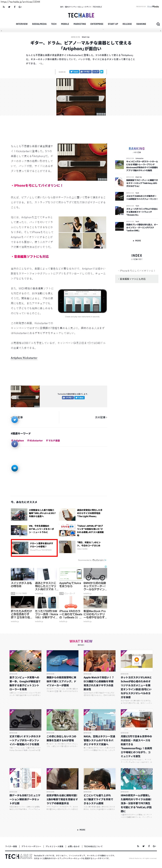Open the SOCIALMEDIA menu item
This screenshot has height=868, width=162.
pos(39,24)
